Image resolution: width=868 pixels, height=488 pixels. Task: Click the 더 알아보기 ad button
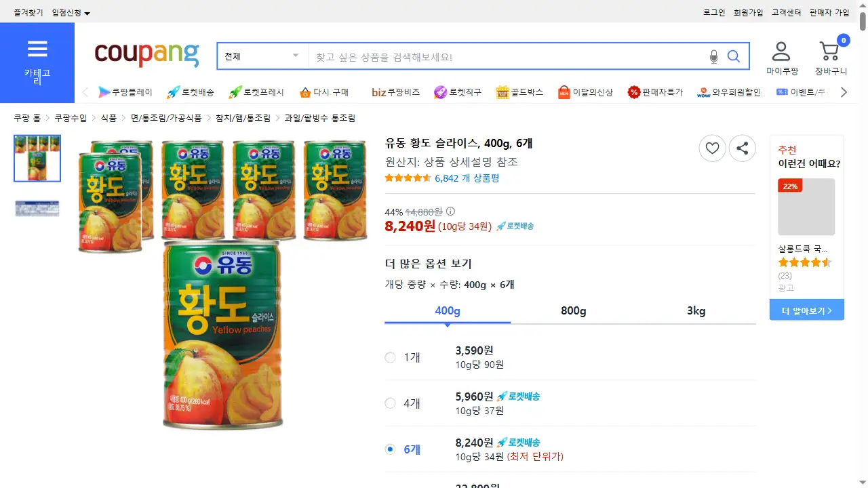(x=807, y=310)
